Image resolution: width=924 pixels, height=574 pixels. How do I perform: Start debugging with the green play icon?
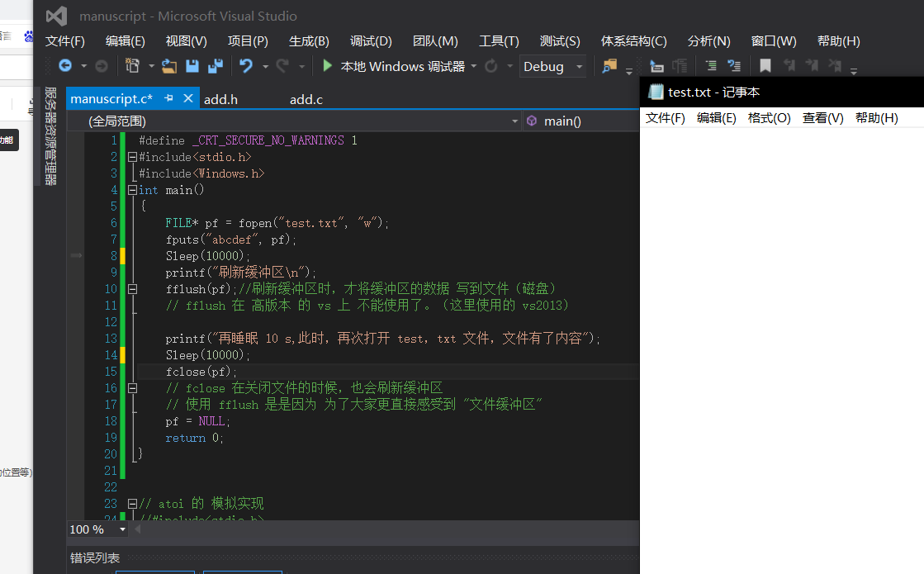[x=328, y=65]
